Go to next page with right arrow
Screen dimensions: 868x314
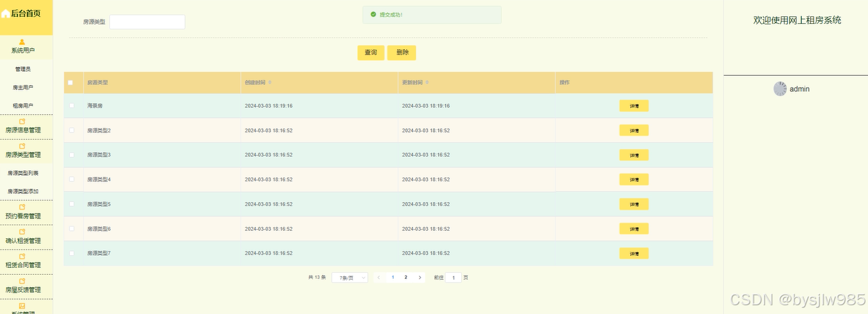pyautogui.click(x=420, y=277)
